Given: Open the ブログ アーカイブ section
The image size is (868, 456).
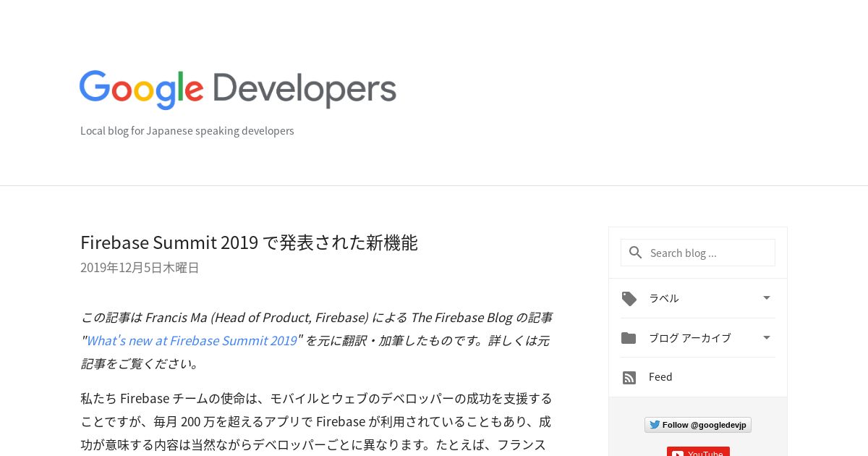Looking at the screenshot, I should click(697, 338).
